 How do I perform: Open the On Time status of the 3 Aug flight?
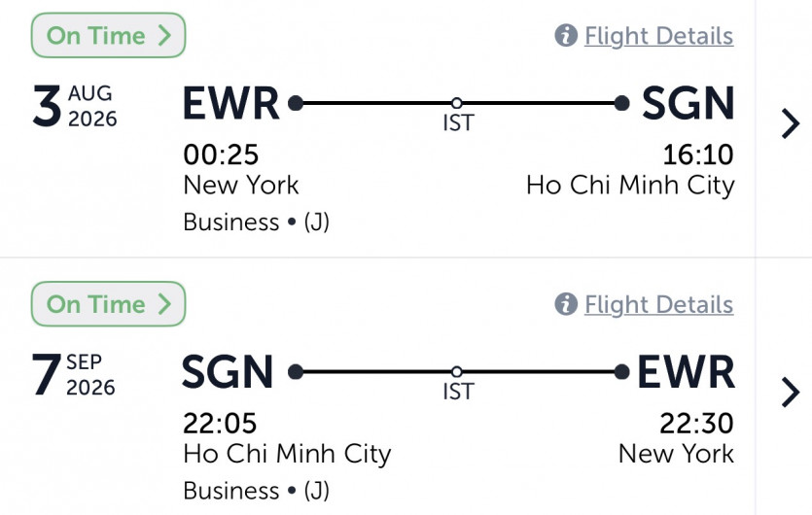tap(108, 36)
